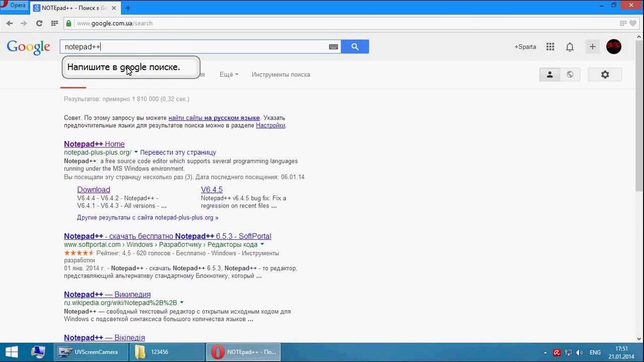Open Инструменты поиска search tools
The width and height of the screenshot is (644, 362).
[281, 74]
